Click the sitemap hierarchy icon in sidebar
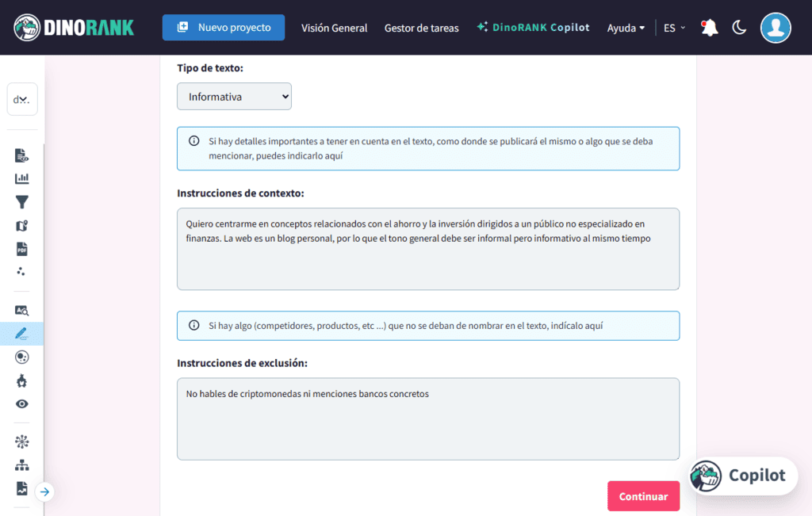This screenshot has width=812, height=516. [x=21, y=464]
